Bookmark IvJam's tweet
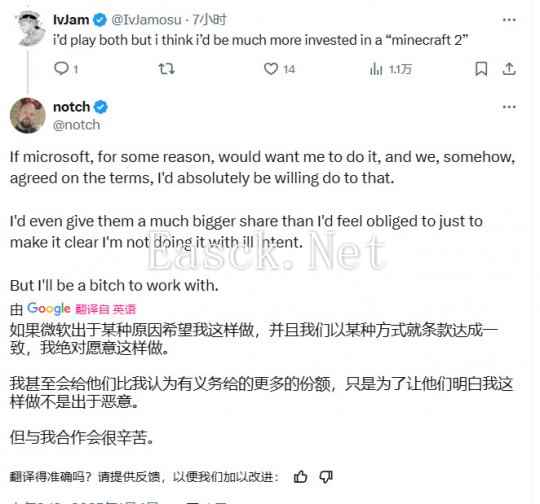 (x=481, y=69)
